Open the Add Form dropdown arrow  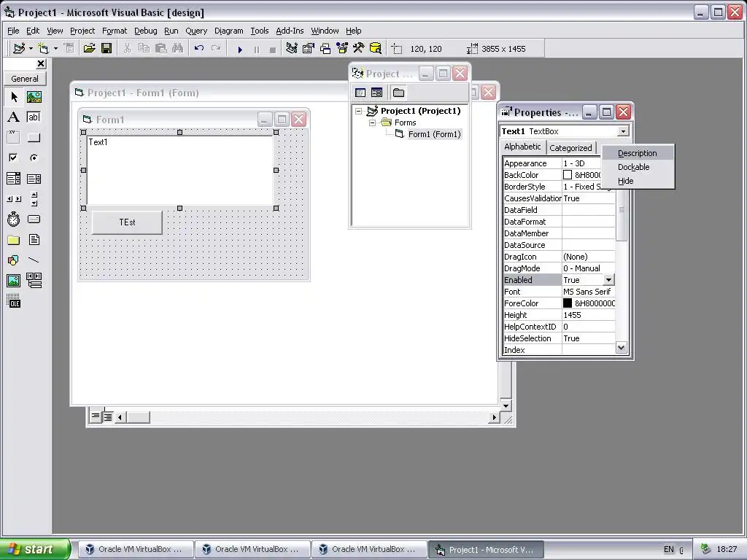coord(55,49)
